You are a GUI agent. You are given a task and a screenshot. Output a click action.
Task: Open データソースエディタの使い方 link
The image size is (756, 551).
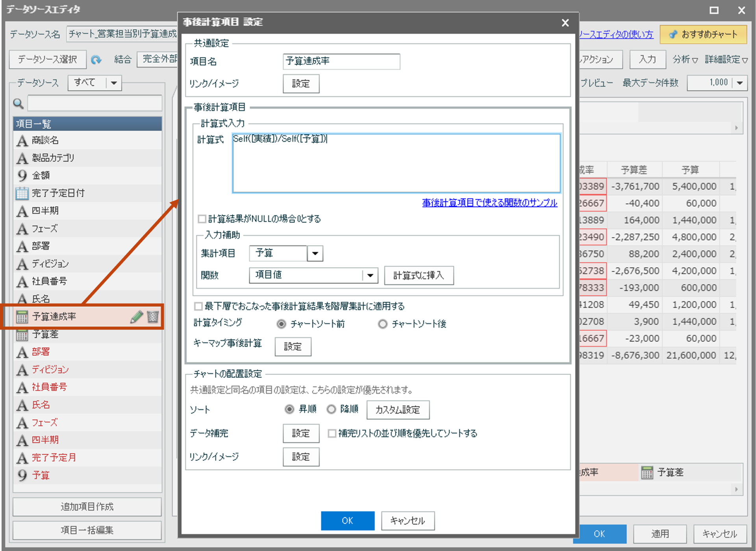click(x=616, y=35)
